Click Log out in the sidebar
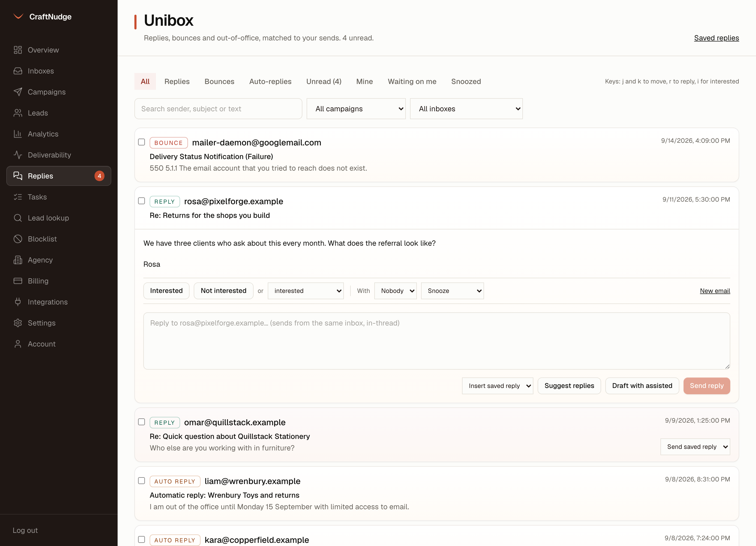This screenshot has width=756, height=546. pos(25,530)
